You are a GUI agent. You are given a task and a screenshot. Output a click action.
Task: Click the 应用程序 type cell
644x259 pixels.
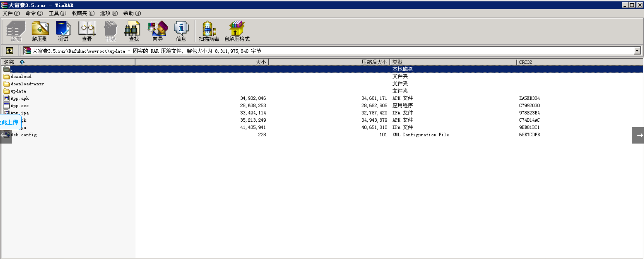(403, 106)
